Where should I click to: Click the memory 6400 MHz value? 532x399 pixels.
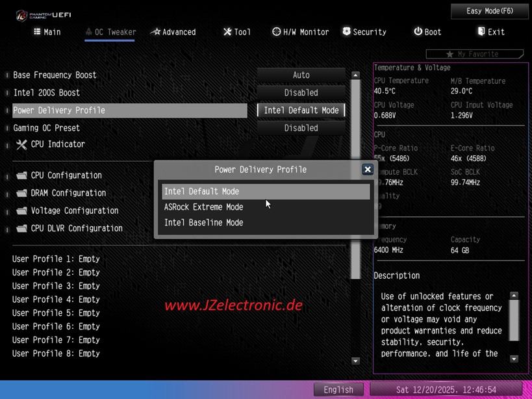point(388,250)
